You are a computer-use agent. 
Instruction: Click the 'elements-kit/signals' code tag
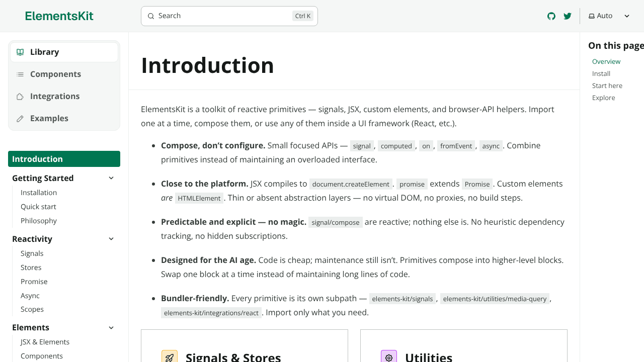click(403, 299)
